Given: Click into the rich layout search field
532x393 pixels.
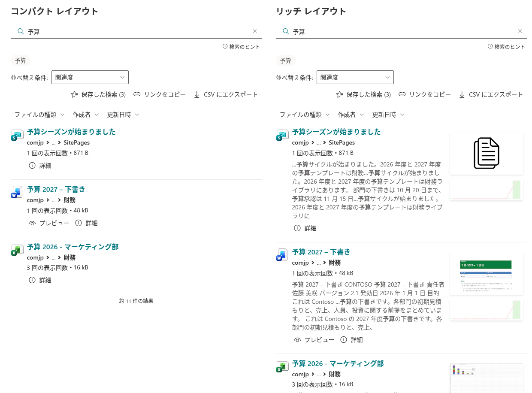Looking at the screenshot, I should pos(402,31).
